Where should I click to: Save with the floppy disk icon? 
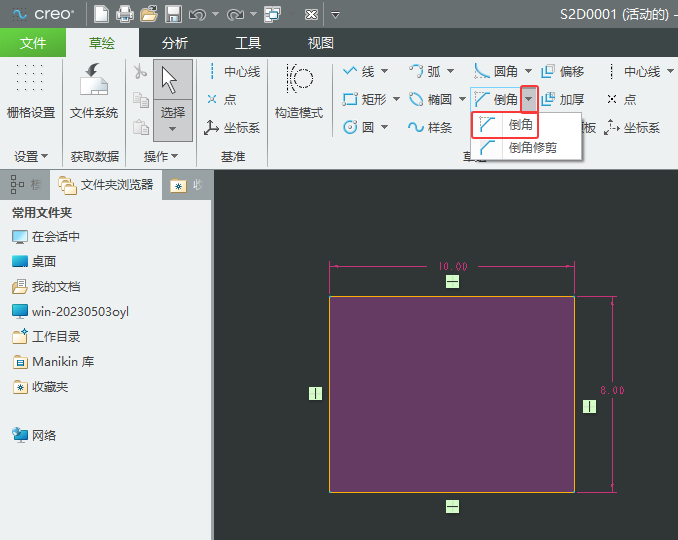pyautogui.click(x=173, y=14)
